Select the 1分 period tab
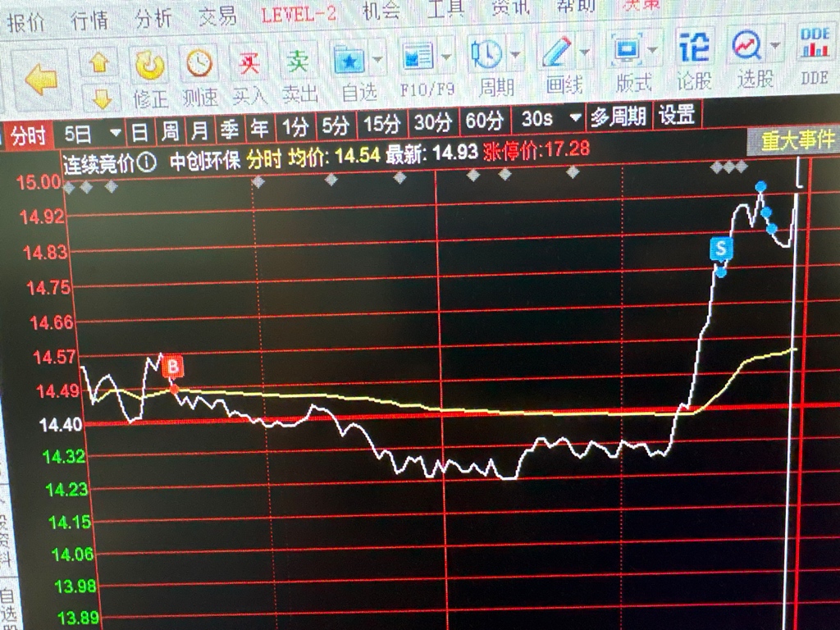 coord(295,127)
